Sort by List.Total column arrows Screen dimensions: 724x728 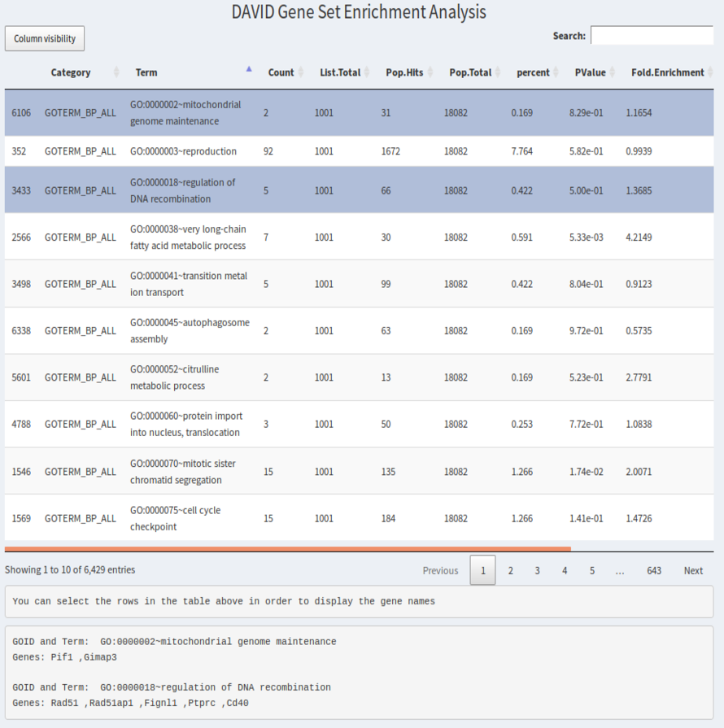point(367,72)
